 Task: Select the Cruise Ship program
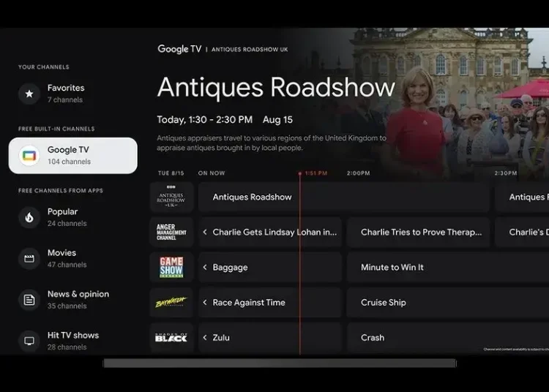[448, 303]
